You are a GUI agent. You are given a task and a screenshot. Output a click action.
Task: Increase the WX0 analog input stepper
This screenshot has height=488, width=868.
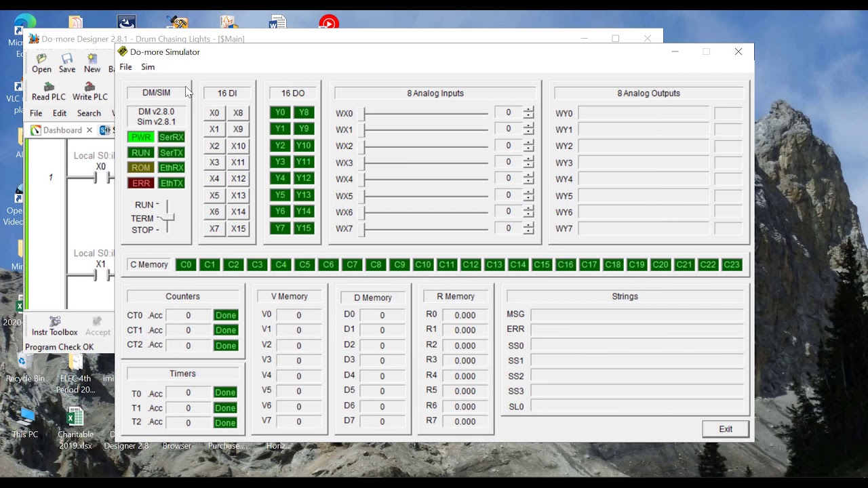point(529,110)
